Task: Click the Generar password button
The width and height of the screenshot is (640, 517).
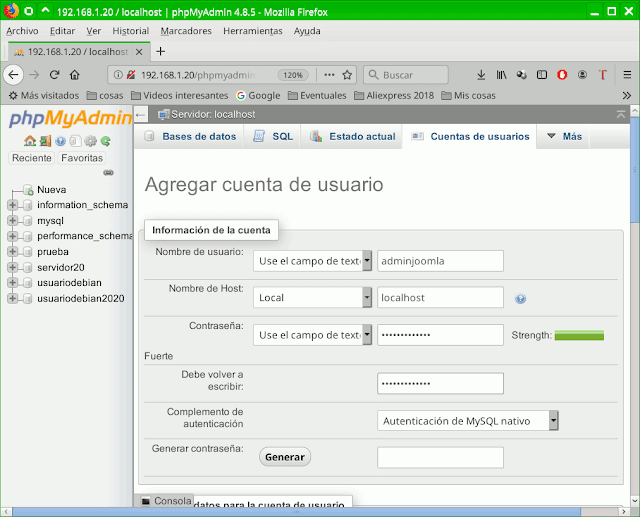Action: tap(285, 457)
